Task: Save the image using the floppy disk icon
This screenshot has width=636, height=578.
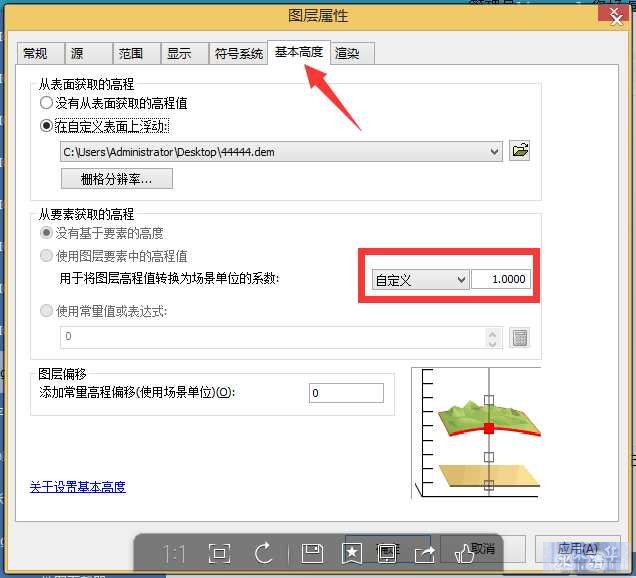Action: (312, 553)
